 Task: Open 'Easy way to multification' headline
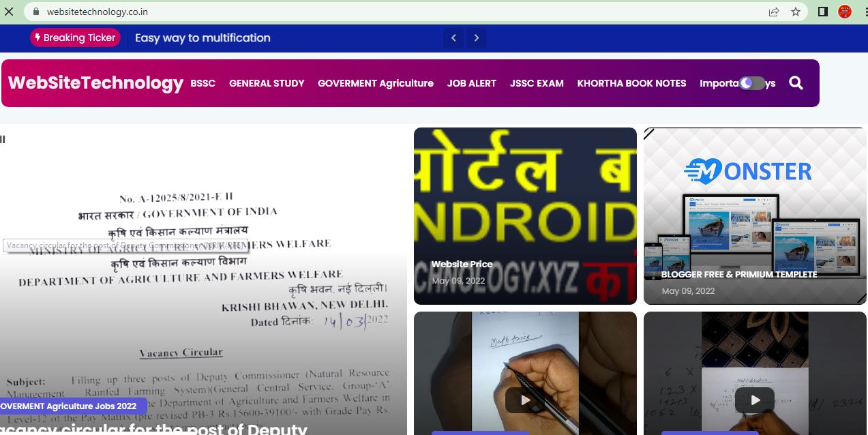coord(203,37)
